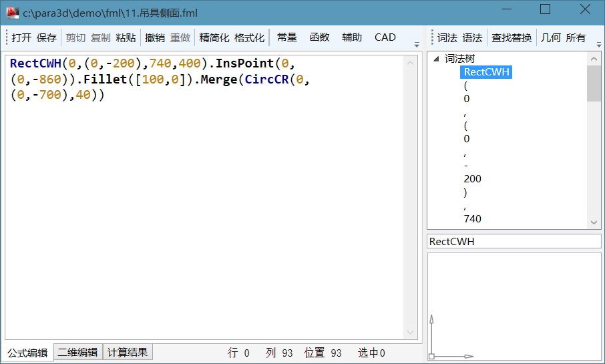Click the 复制 toolbar button
This screenshot has height=364, width=605.
point(101,37)
